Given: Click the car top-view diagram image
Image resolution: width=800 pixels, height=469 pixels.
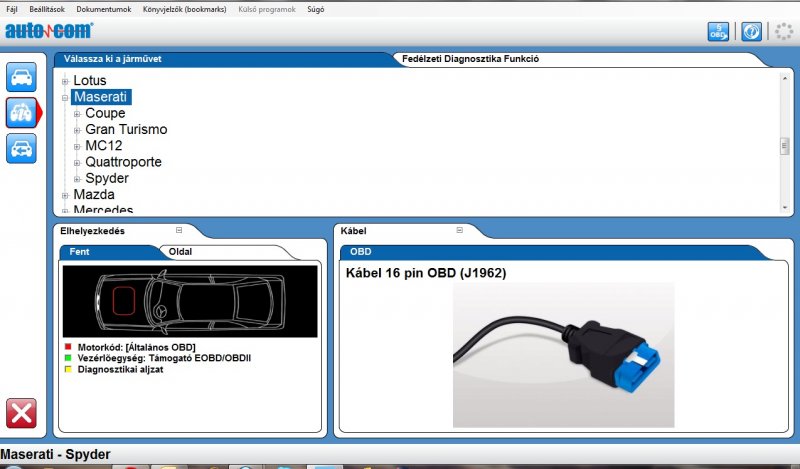Looking at the screenshot, I should coord(190,301).
